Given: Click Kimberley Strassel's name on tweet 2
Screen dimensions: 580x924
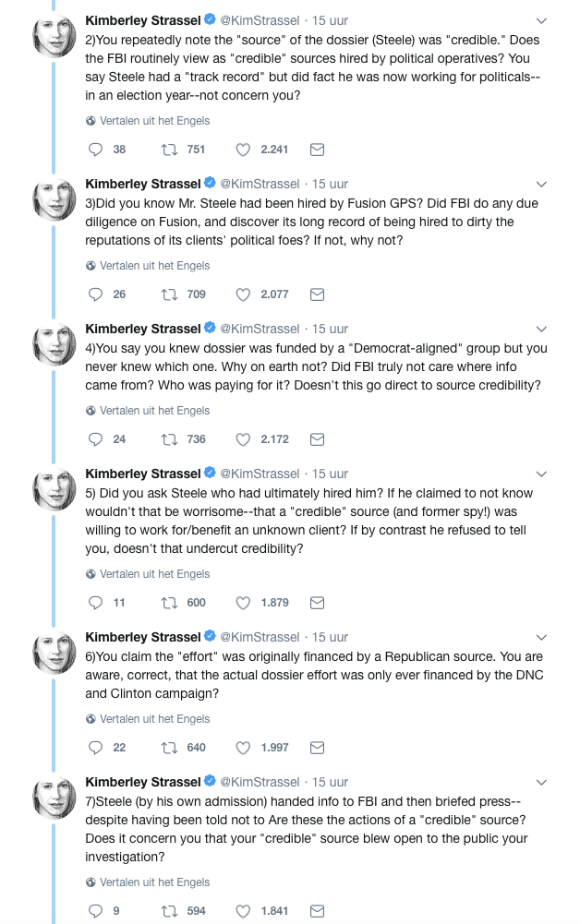Looking at the screenshot, I should click(143, 19).
